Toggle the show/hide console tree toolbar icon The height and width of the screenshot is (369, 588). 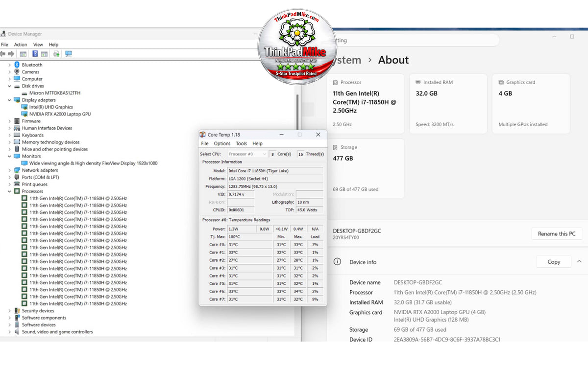(23, 54)
